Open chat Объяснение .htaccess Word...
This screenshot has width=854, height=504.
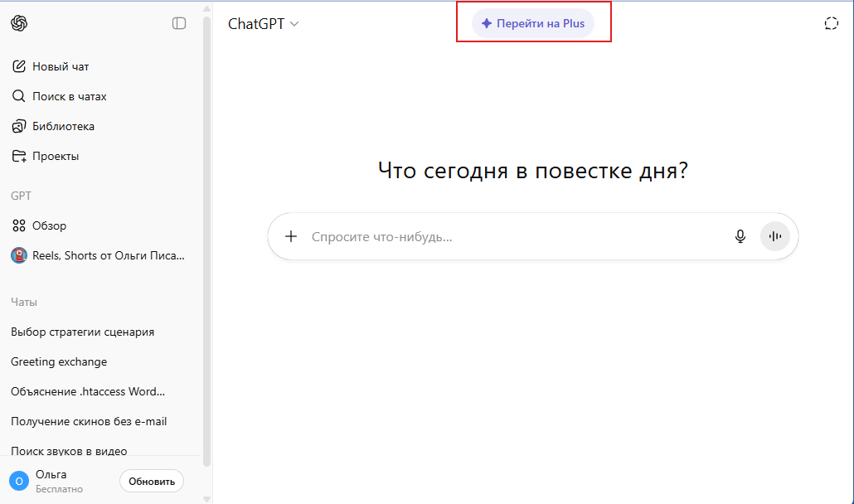[x=88, y=392]
